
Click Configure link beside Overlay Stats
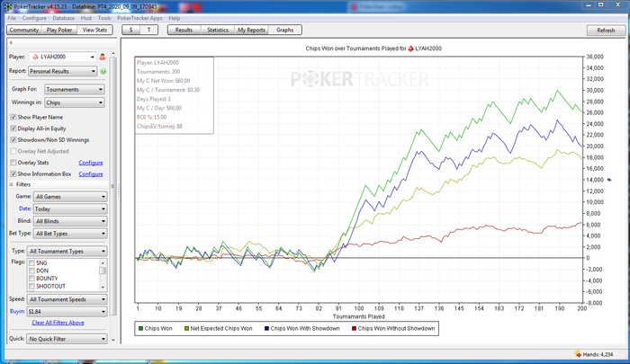pyautogui.click(x=91, y=163)
